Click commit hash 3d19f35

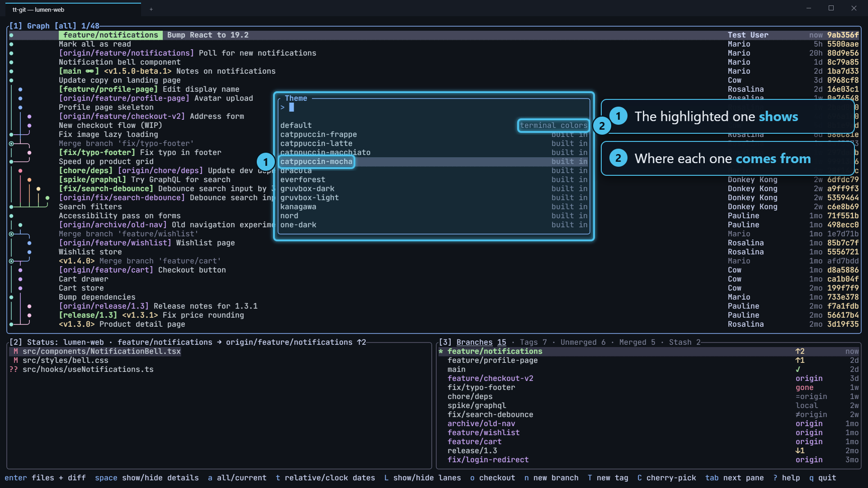pyautogui.click(x=843, y=324)
